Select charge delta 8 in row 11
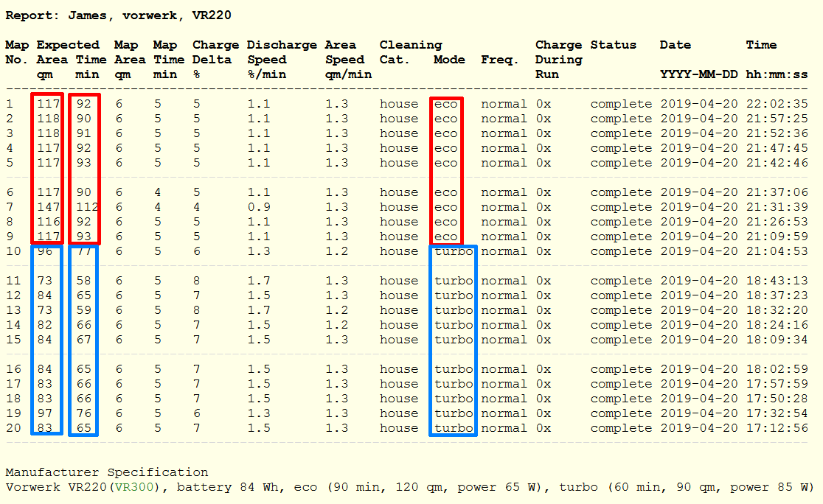The height and width of the screenshot is (504, 823). 196,281
